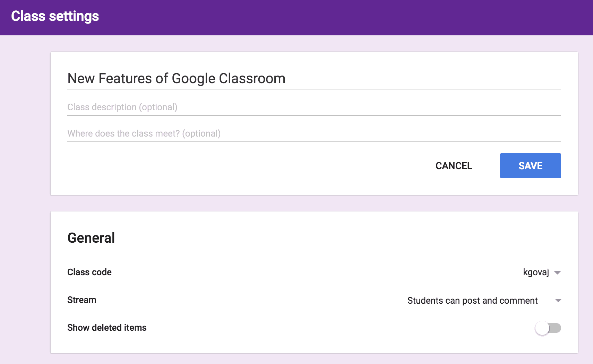This screenshot has width=593, height=364.
Task: Open the class code kgovaj dropdown
Action: (x=542, y=272)
